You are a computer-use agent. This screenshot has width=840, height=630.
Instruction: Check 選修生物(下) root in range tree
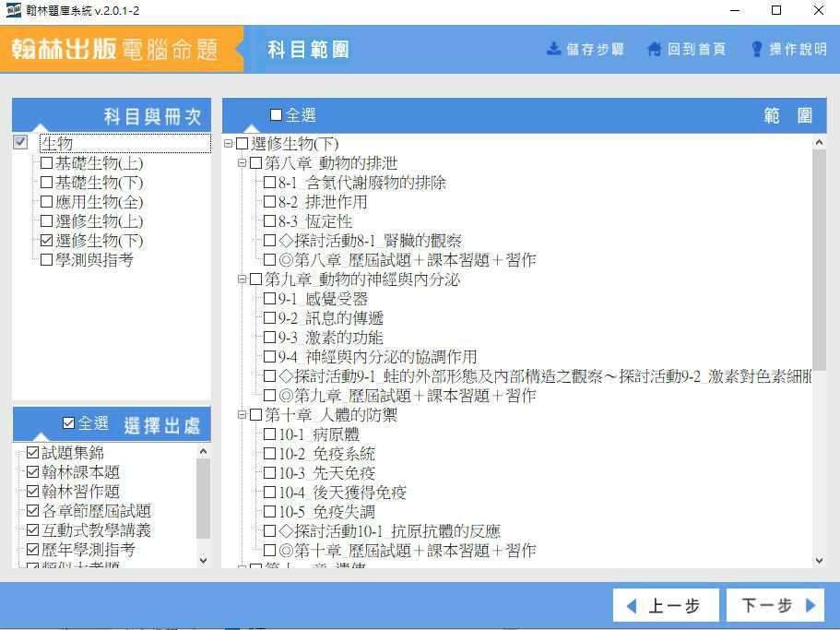click(243, 144)
